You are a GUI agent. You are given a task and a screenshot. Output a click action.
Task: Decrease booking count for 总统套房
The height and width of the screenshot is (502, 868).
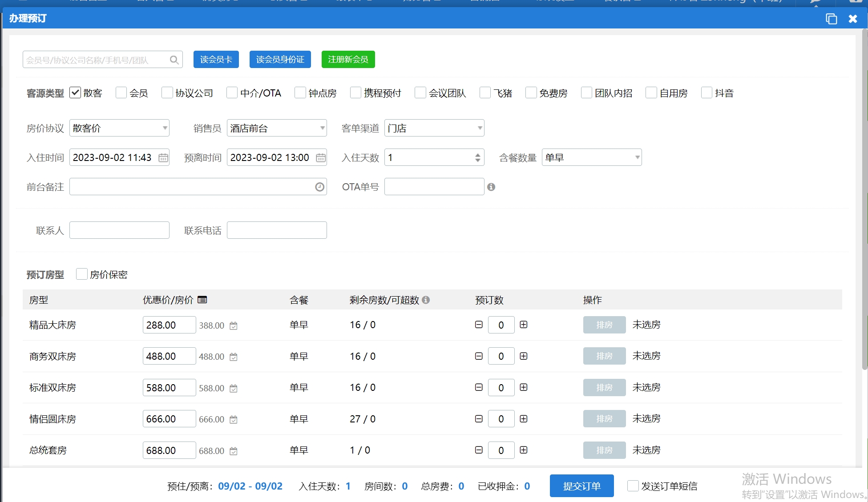point(479,450)
